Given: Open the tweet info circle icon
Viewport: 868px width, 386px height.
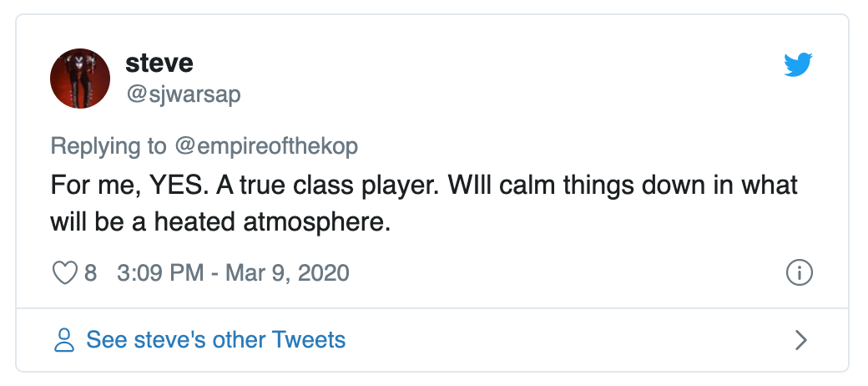Looking at the screenshot, I should (800, 273).
